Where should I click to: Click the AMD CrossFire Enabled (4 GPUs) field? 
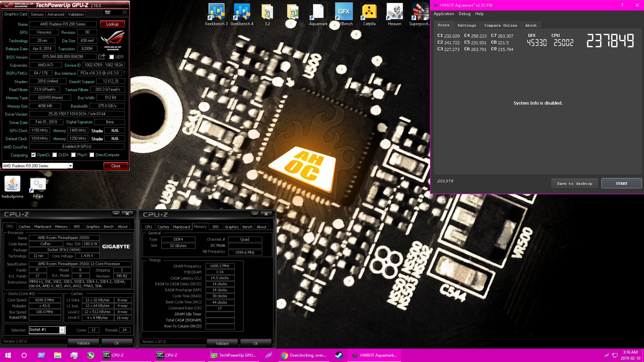click(77, 146)
